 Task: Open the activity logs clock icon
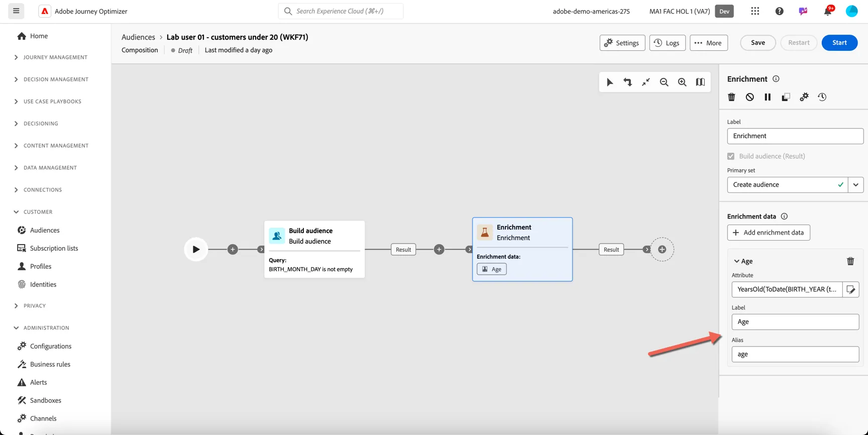point(822,97)
